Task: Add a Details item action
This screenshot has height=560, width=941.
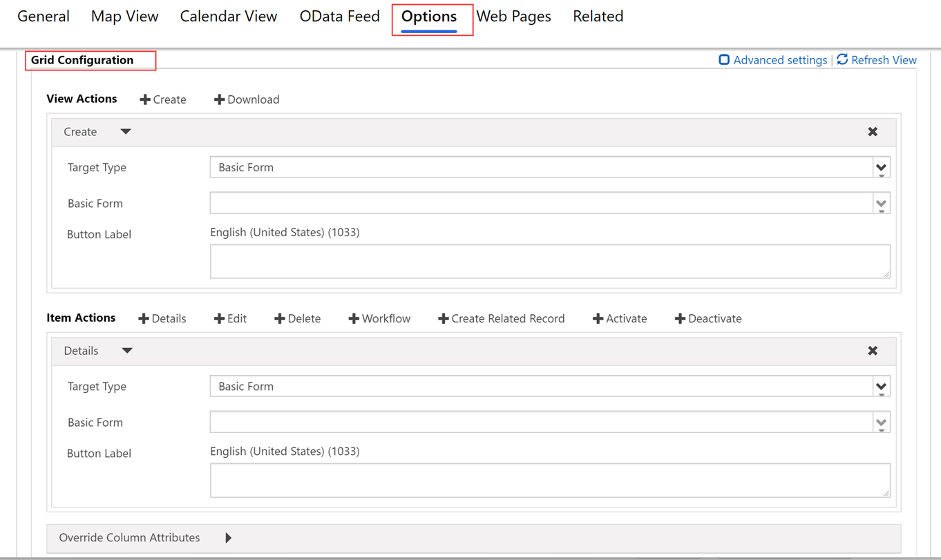Action: [x=162, y=318]
